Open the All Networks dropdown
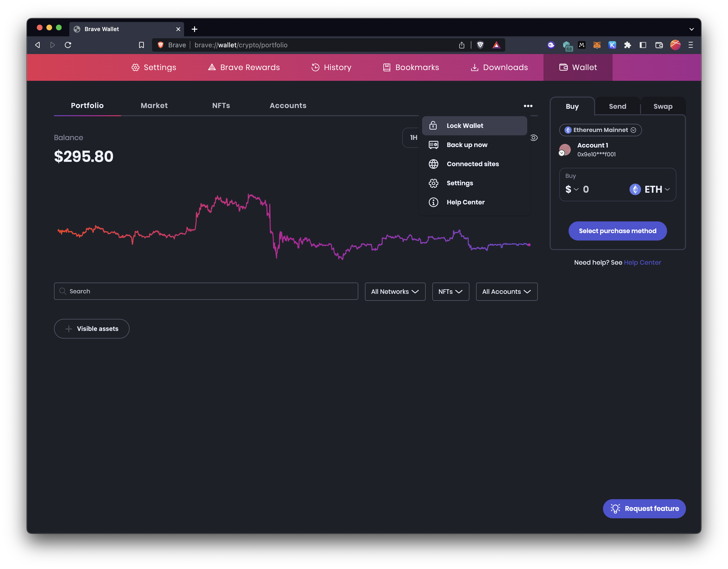This screenshot has width=728, height=569. 395,291
